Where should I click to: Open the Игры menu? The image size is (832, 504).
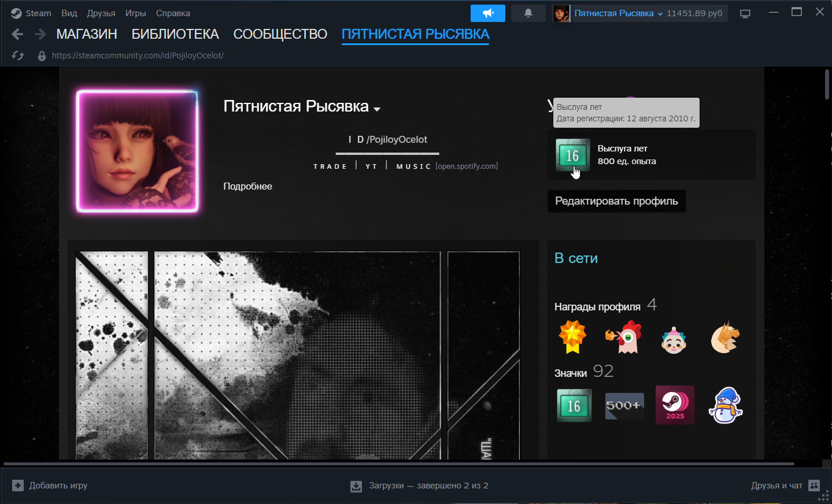pos(136,13)
